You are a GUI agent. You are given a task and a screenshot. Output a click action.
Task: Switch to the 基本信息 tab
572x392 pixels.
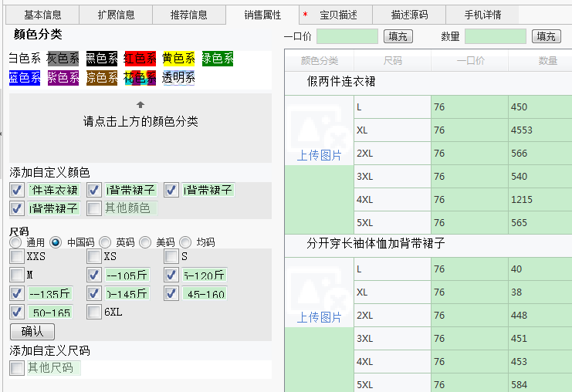point(42,15)
